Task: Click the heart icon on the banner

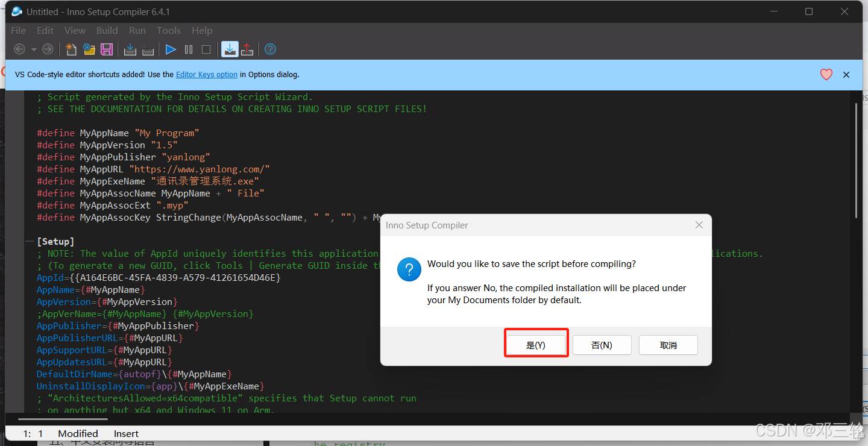Action: 826,75
